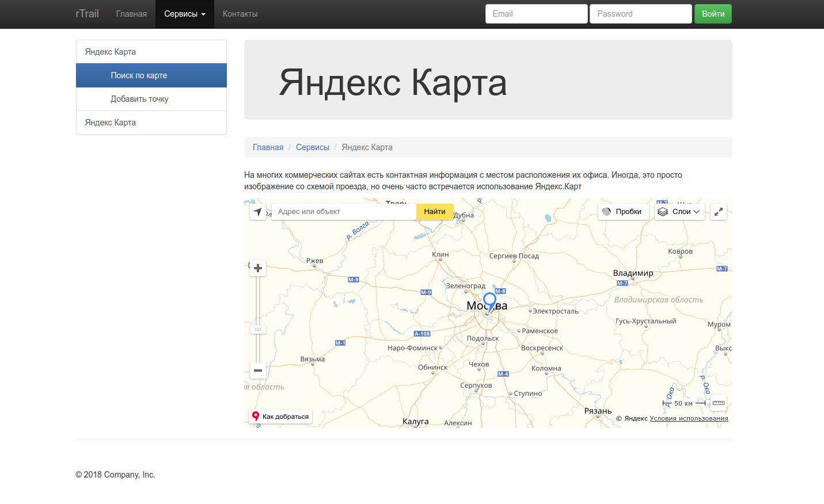Open the last Яндекс Карта sidebar item
Screen dimensions: 824x504
(x=151, y=123)
